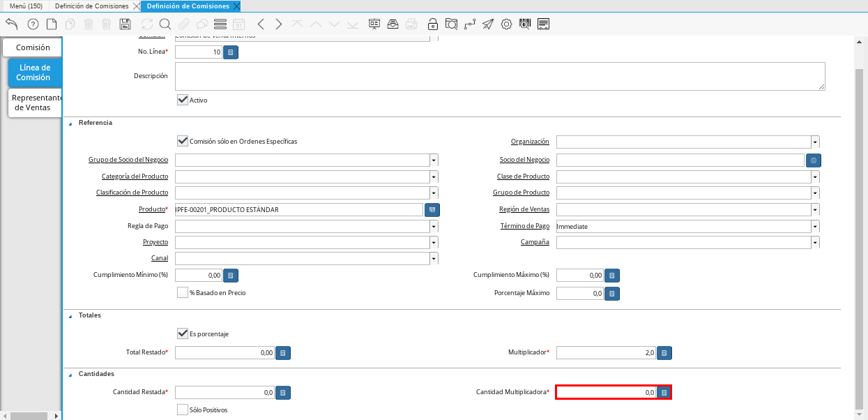Open the find record magnifier icon
This screenshot has width=868, height=420.
tap(165, 24)
